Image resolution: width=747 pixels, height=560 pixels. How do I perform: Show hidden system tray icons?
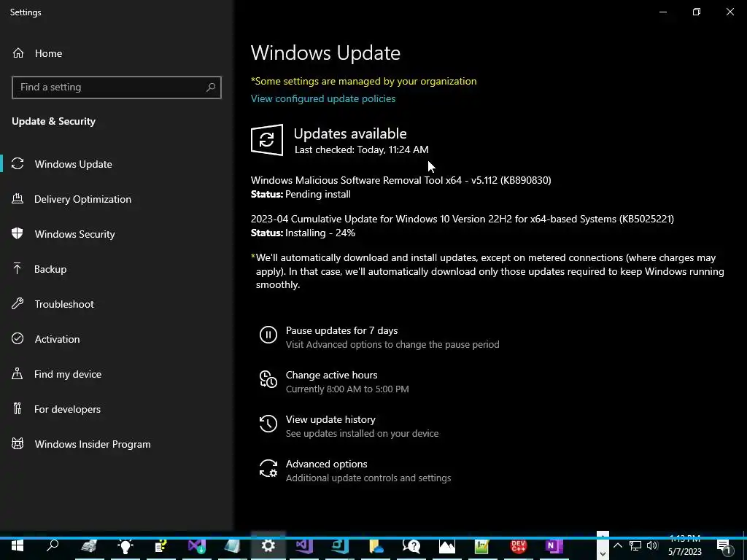(x=617, y=545)
